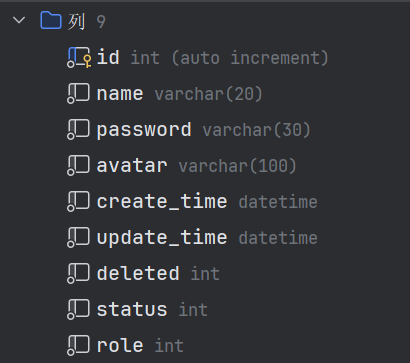Click the blue 列 folder icon
The width and height of the screenshot is (410, 363).
tap(51, 20)
